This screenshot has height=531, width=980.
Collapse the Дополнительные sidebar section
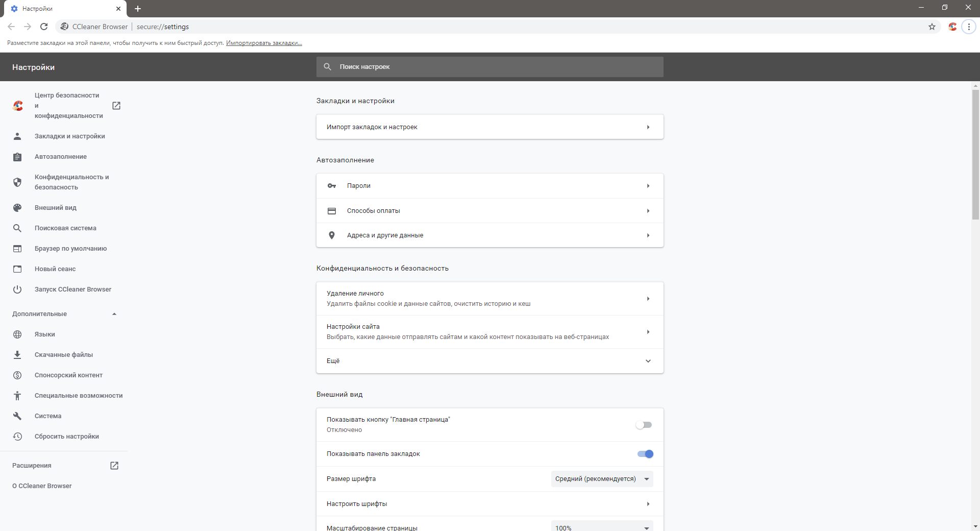[114, 314]
